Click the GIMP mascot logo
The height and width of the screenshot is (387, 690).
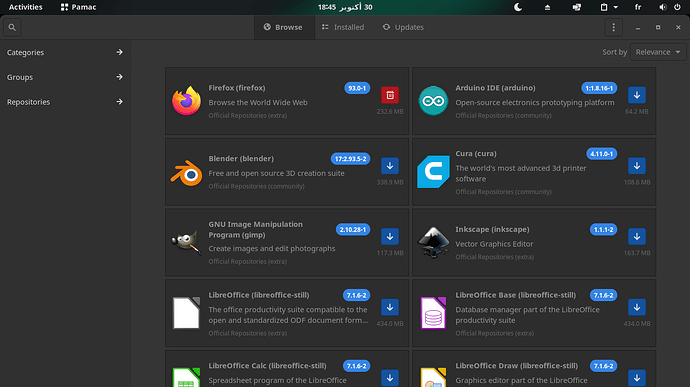point(186,242)
